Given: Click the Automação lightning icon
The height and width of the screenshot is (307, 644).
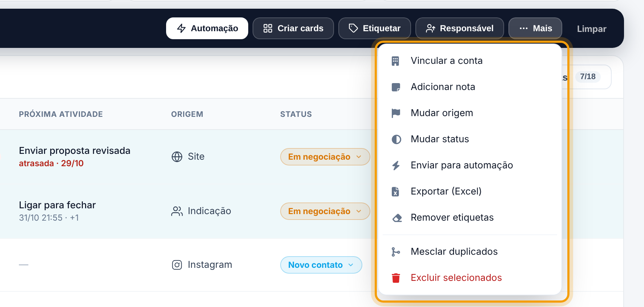Looking at the screenshot, I should [181, 28].
